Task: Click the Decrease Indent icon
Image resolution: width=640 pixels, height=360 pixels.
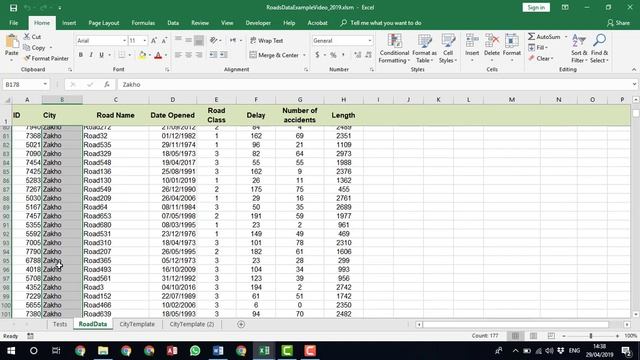Action: coord(213,55)
